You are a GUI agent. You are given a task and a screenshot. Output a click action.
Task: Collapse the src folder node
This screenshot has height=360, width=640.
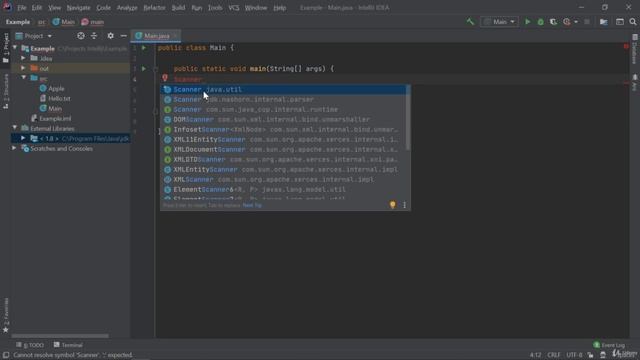tap(23, 78)
